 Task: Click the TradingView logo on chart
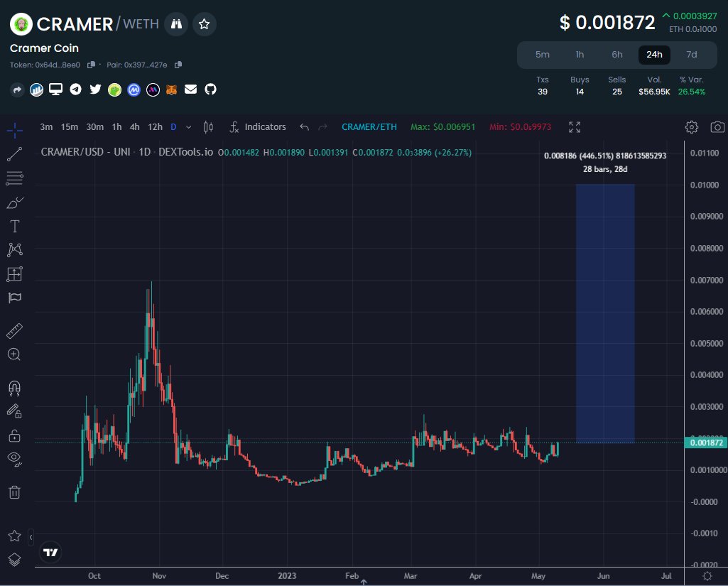tap(50, 552)
